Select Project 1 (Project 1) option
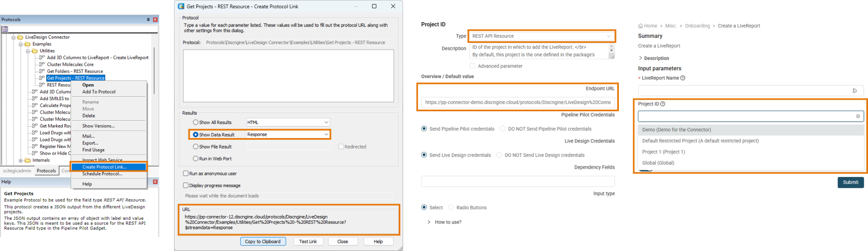Image resolution: width=868 pixels, height=251 pixels. pyautogui.click(x=751, y=151)
